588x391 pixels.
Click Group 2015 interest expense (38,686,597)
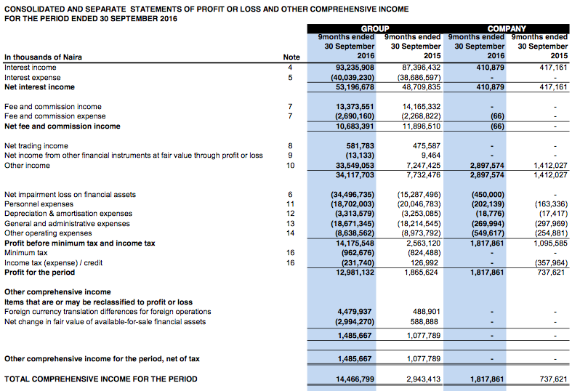pyautogui.click(x=419, y=78)
